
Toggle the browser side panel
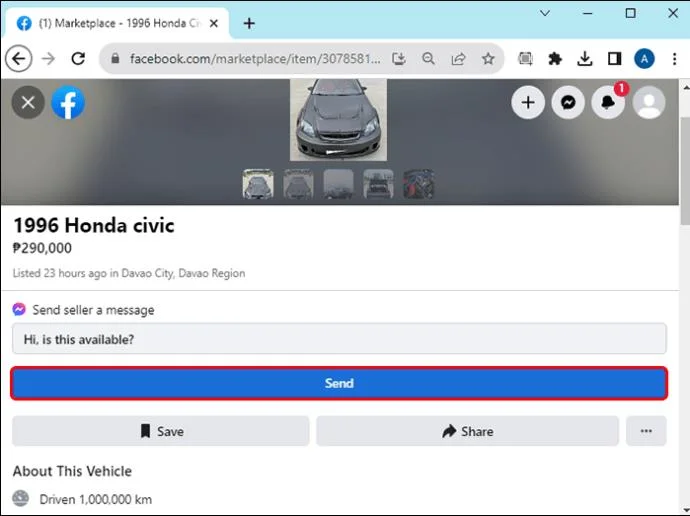[x=614, y=59]
